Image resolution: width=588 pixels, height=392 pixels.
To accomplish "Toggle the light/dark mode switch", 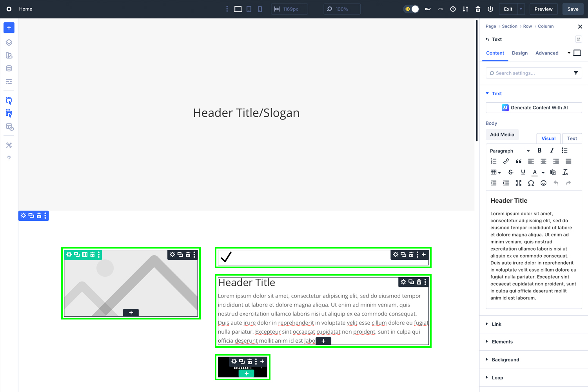I will (411, 9).
